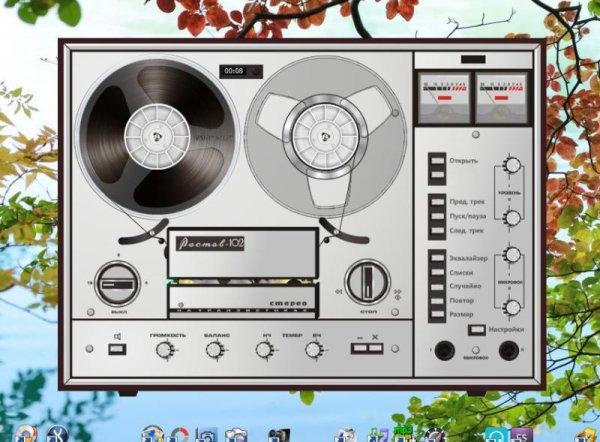
Task: Toggle playback with the Пуск/пауза button
Action: point(437,216)
